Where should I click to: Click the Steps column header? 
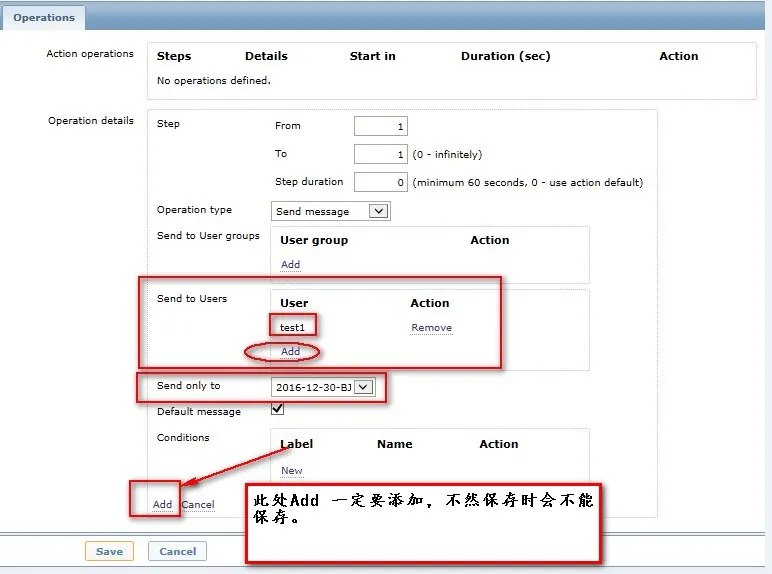[174, 56]
